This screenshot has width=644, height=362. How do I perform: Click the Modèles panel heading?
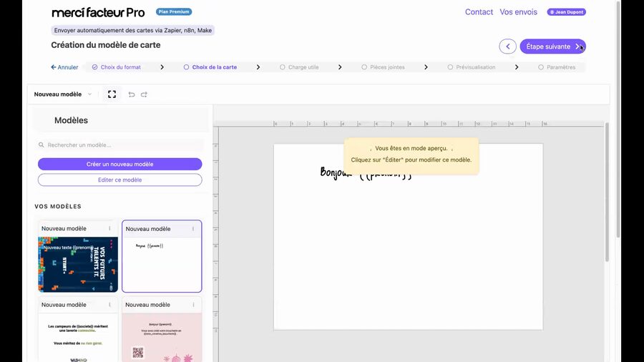(71, 120)
